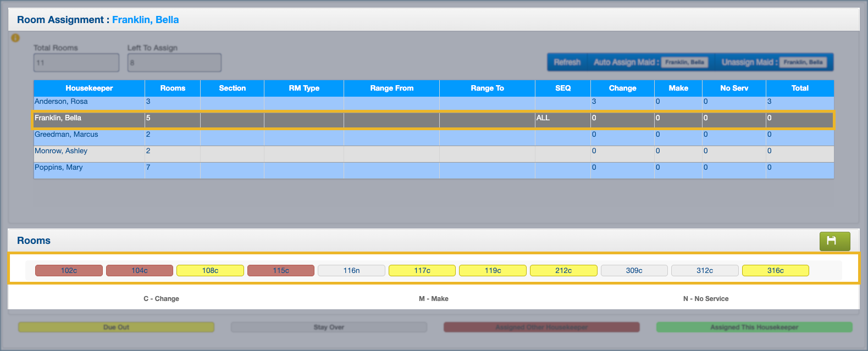The height and width of the screenshot is (351, 868).
Task: Select room 116n
Action: pos(351,270)
